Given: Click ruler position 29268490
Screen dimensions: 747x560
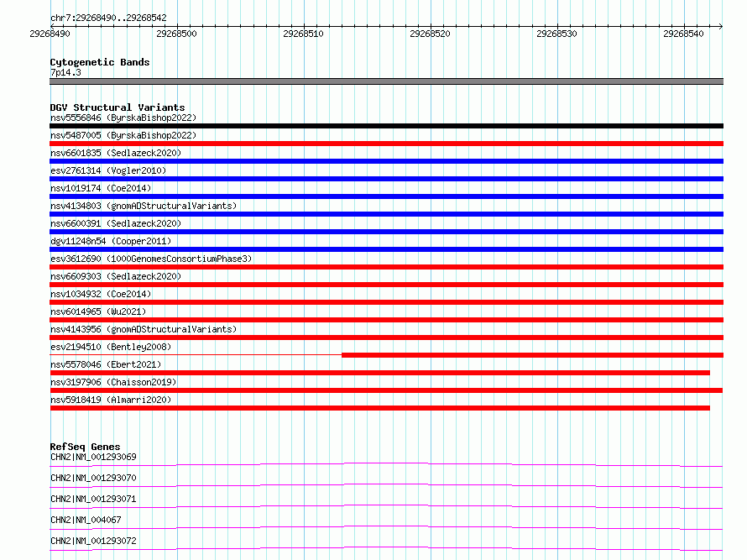Looking at the screenshot, I should [50, 34].
